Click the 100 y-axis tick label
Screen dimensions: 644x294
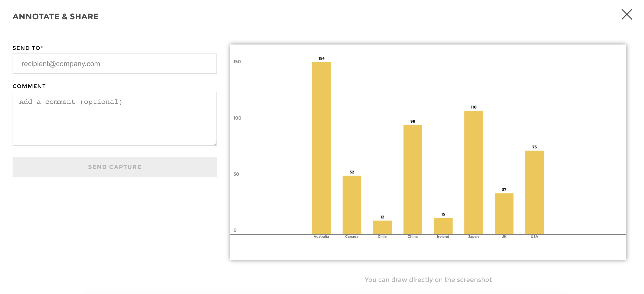(237, 118)
